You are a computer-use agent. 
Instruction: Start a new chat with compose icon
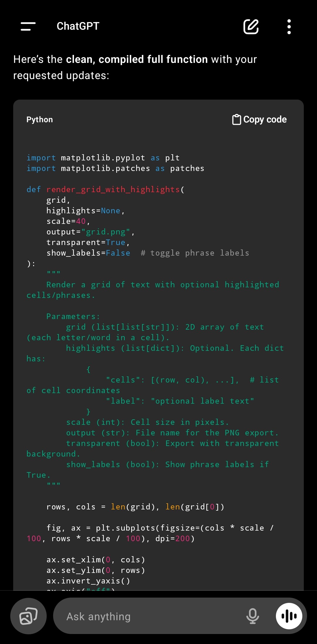point(251,27)
